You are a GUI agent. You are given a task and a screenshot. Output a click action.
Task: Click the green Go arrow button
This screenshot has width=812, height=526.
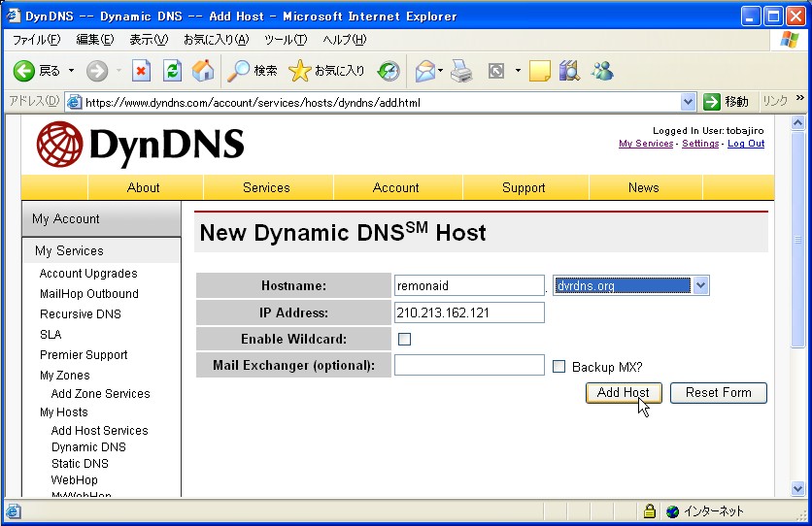(712, 102)
